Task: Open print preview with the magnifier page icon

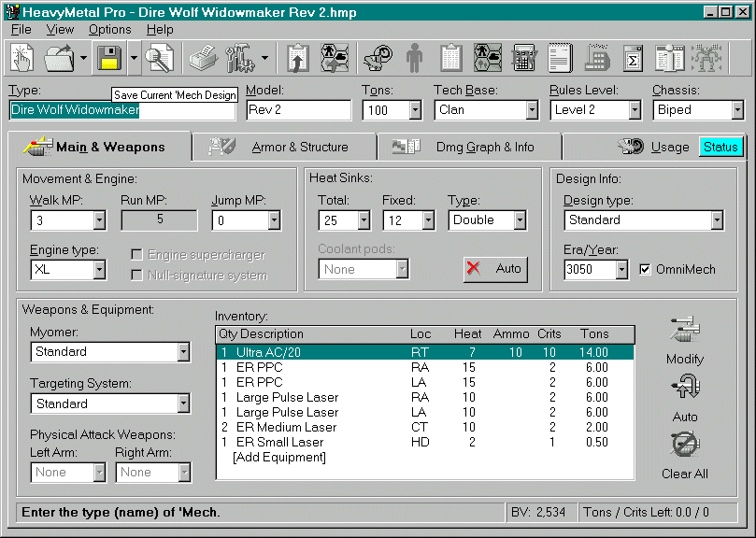Action: coord(160,58)
